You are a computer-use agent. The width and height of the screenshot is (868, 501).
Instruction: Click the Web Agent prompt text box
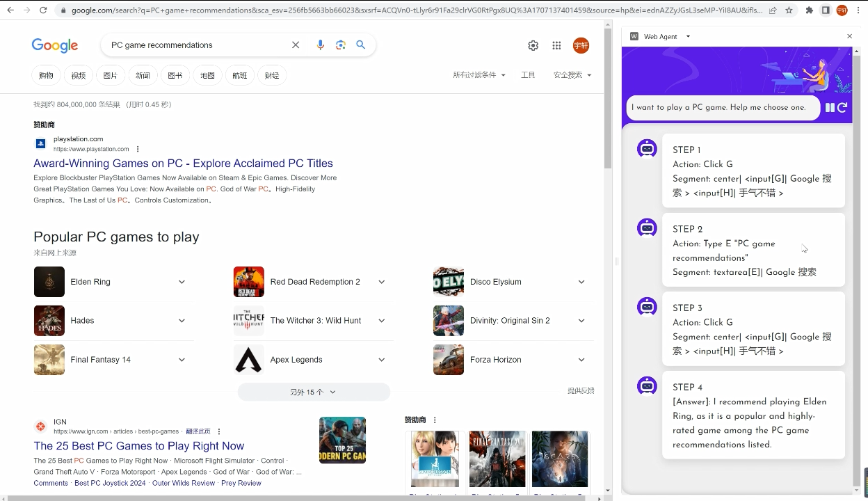pos(723,108)
